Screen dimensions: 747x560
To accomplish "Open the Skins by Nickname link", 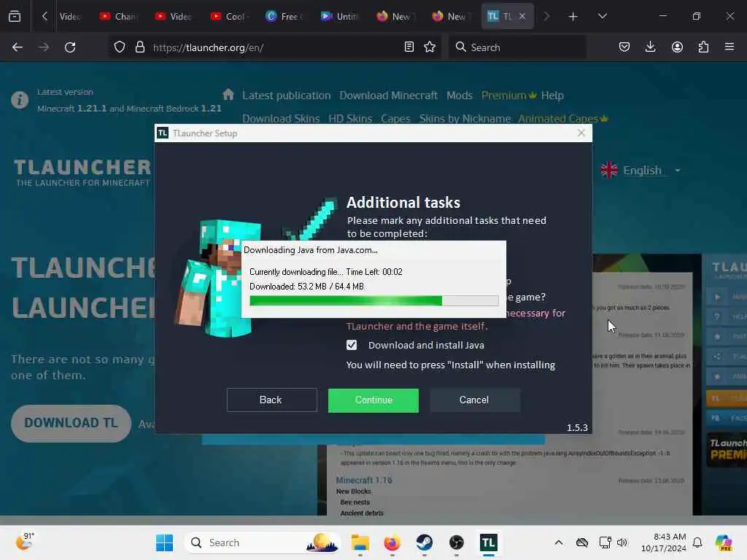I will 465,118.
